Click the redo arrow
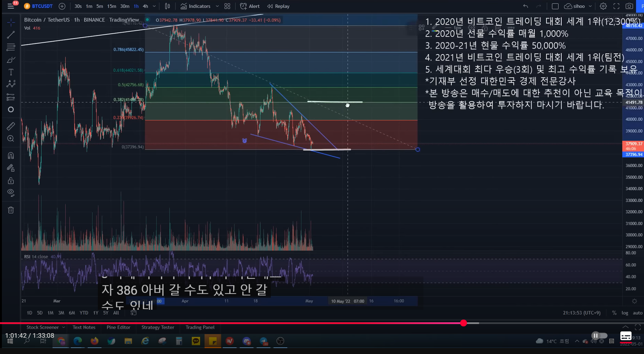Image resolution: width=644 pixels, height=354 pixels. (539, 6)
